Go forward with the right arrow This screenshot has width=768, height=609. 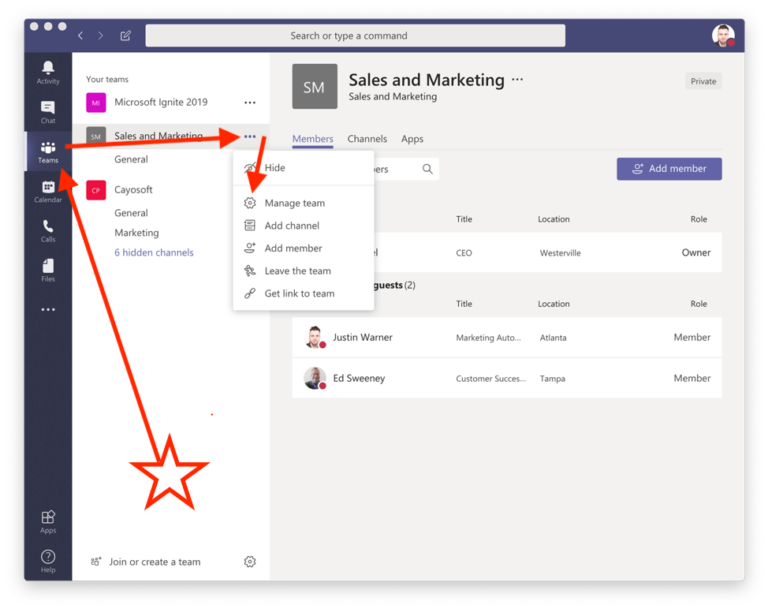[x=100, y=35]
